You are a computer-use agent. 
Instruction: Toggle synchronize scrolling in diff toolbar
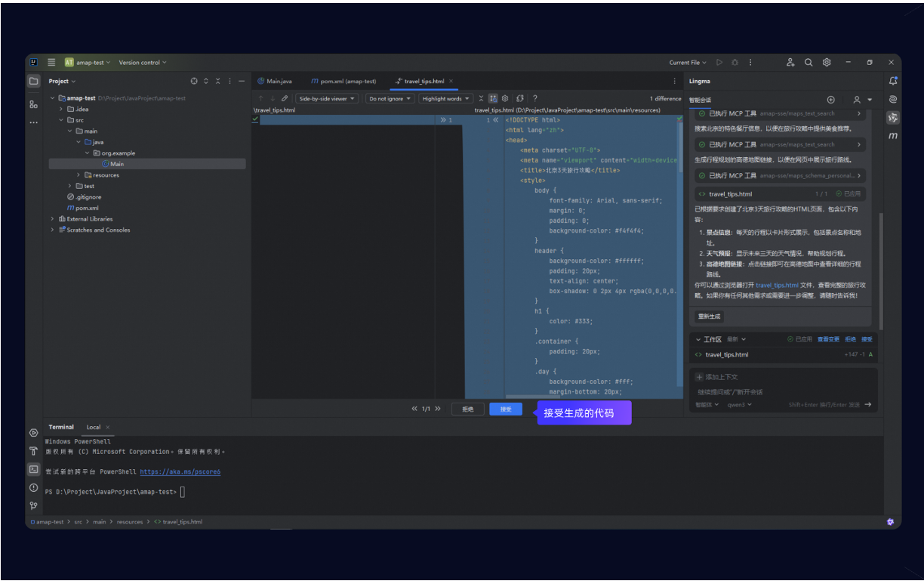coord(493,98)
